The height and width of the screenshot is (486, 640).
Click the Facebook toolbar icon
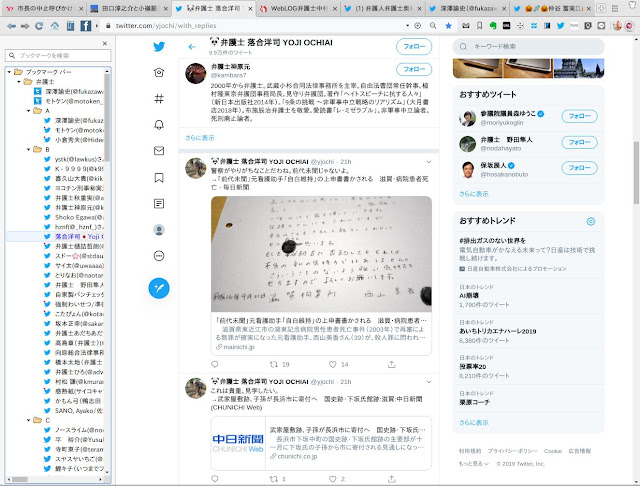[x=86, y=26]
